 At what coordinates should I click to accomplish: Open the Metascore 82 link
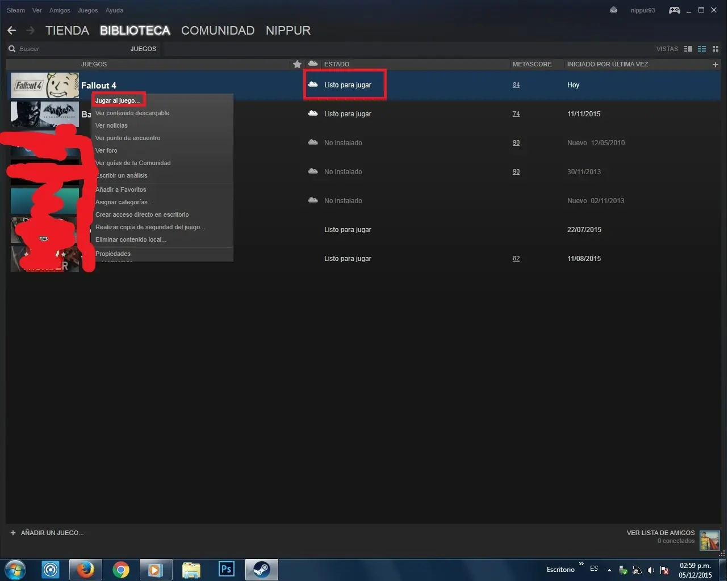point(516,258)
